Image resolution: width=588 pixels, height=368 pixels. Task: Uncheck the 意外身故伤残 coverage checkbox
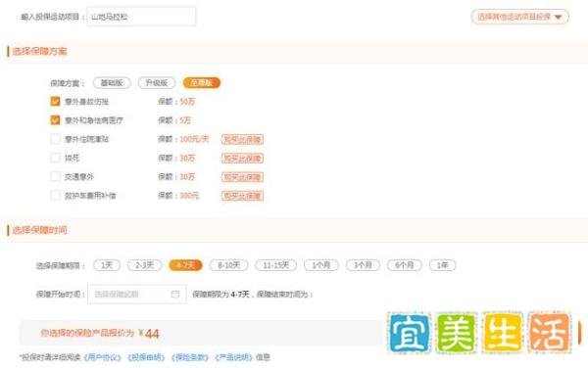click(55, 101)
